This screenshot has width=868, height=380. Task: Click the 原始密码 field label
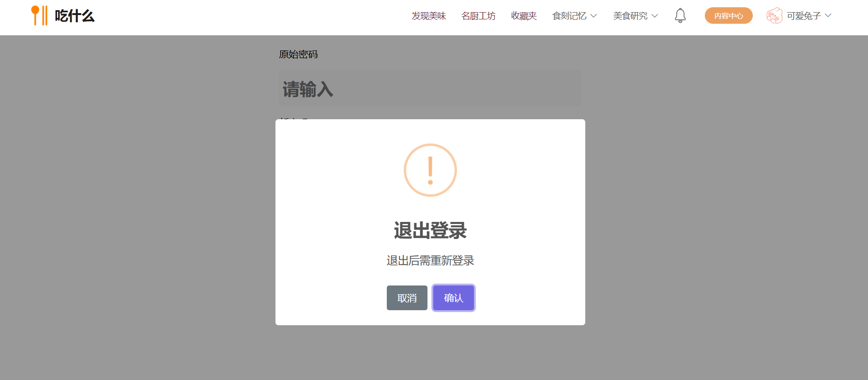point(298,54)
